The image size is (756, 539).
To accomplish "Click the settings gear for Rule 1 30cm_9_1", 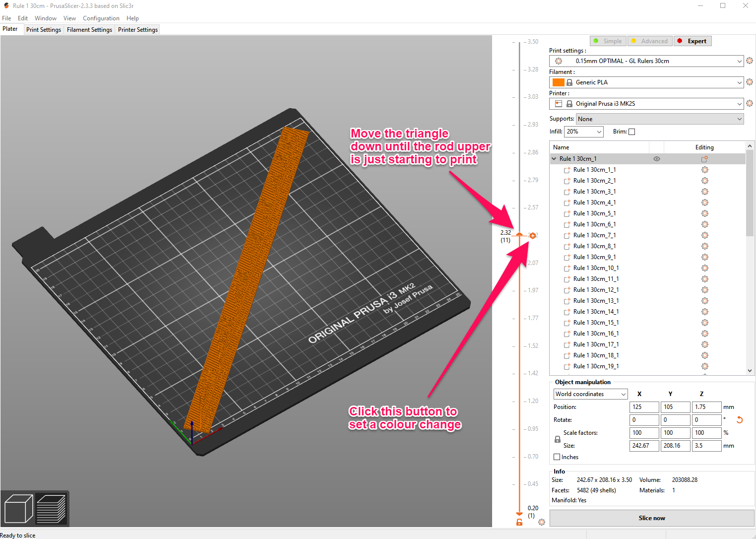I will [704, 257].
